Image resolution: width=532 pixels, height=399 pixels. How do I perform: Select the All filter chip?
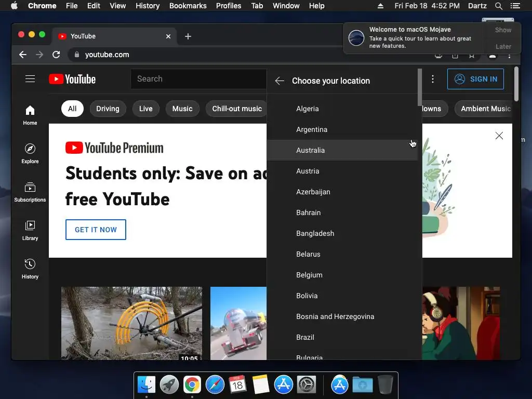[x=72, y=109]
